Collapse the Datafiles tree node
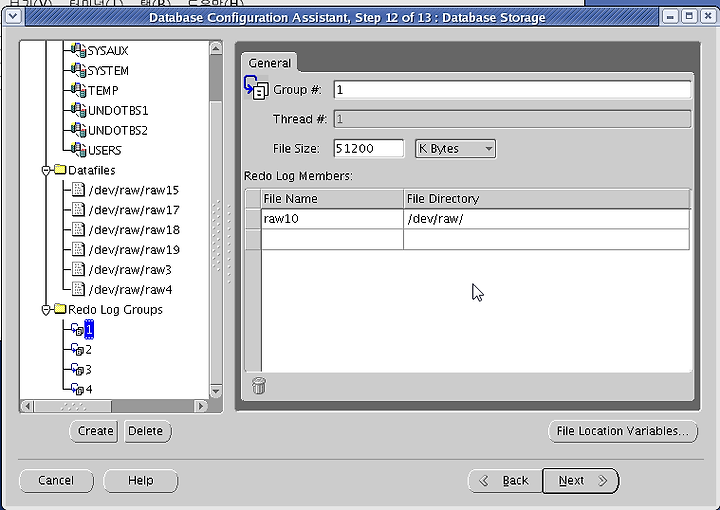This screenshot has width=720, height=510. [x=45, y=170]
